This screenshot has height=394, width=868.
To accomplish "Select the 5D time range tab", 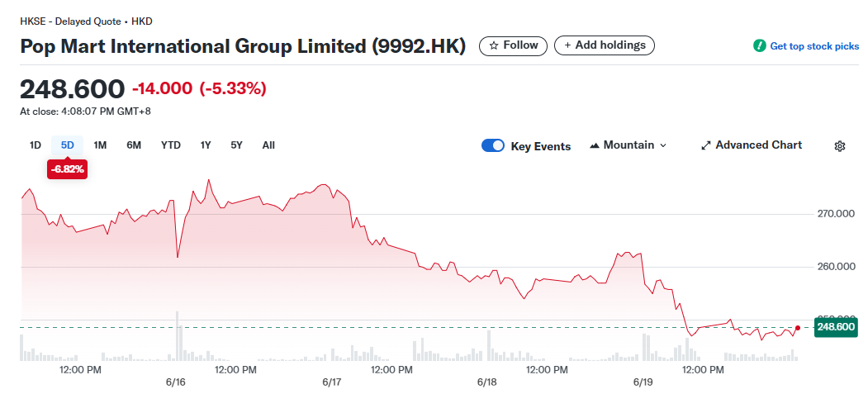I will point(68,145).
